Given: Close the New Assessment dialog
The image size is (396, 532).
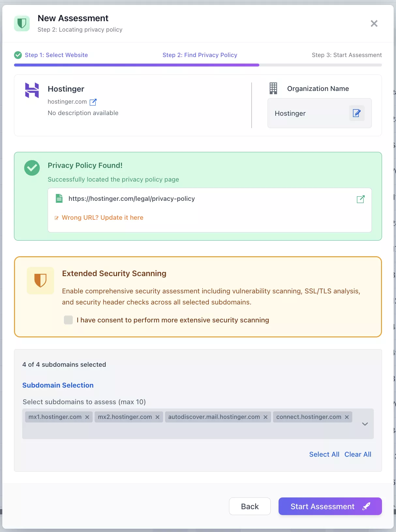Looking at the screenshot, I should pyautogui.click(x=374, y=23).
